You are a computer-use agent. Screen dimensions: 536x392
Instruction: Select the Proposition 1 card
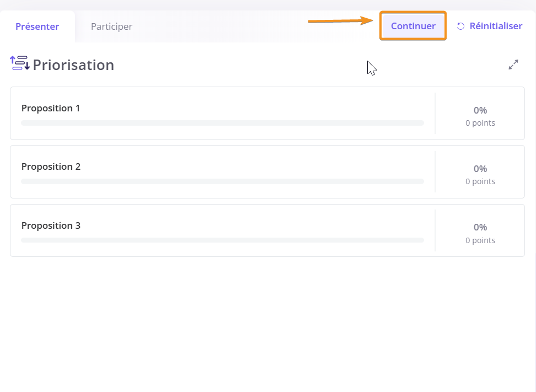click(267, 114)
